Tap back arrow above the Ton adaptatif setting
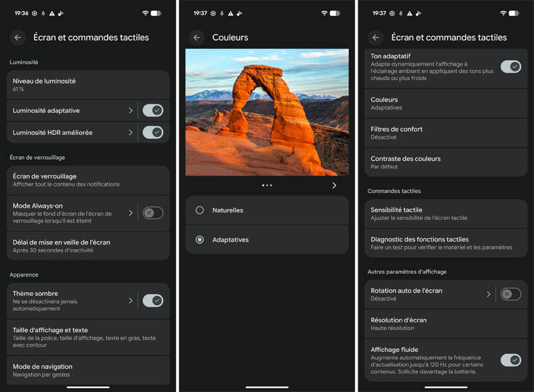Screen dimensions: 534x392 (376, 37)
